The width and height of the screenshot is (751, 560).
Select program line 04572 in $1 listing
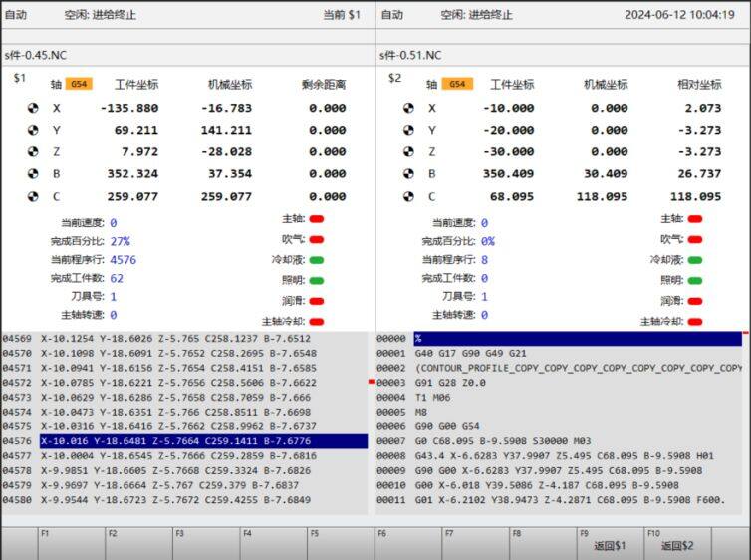coord(184,383)
